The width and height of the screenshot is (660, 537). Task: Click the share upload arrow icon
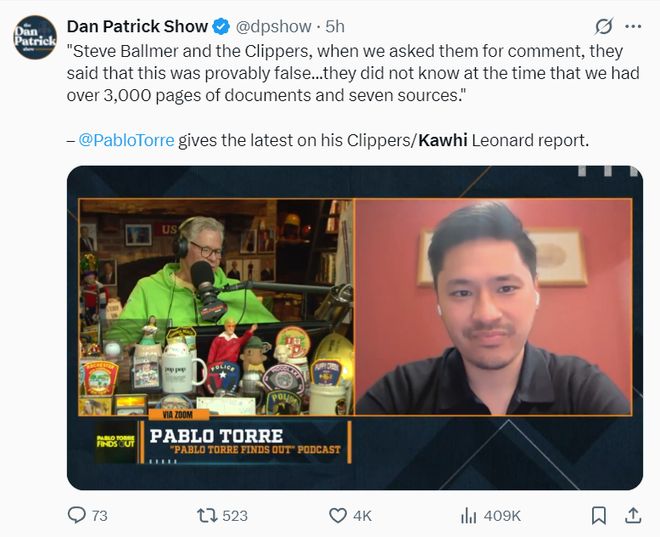coord(633,515)
